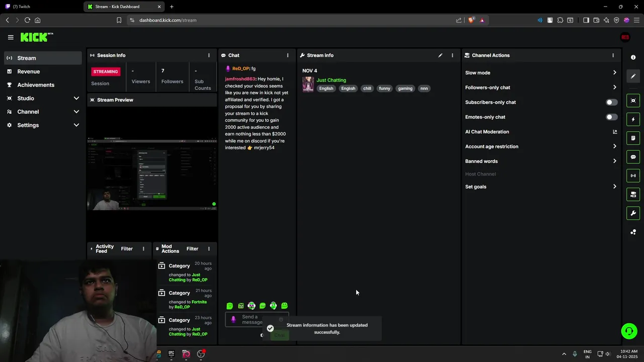644x362 pixels.
Task: Select Stream in the left sidebar
Action: (43, 58)
